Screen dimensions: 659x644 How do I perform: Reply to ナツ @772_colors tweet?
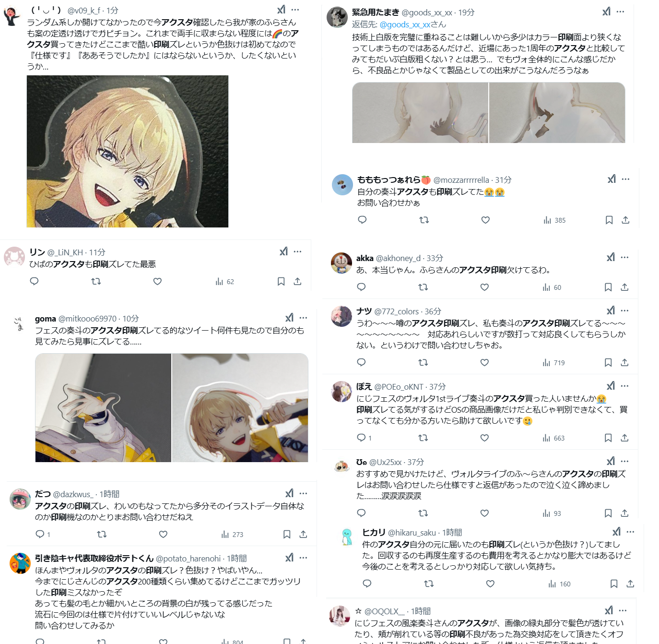pos(362,362)
